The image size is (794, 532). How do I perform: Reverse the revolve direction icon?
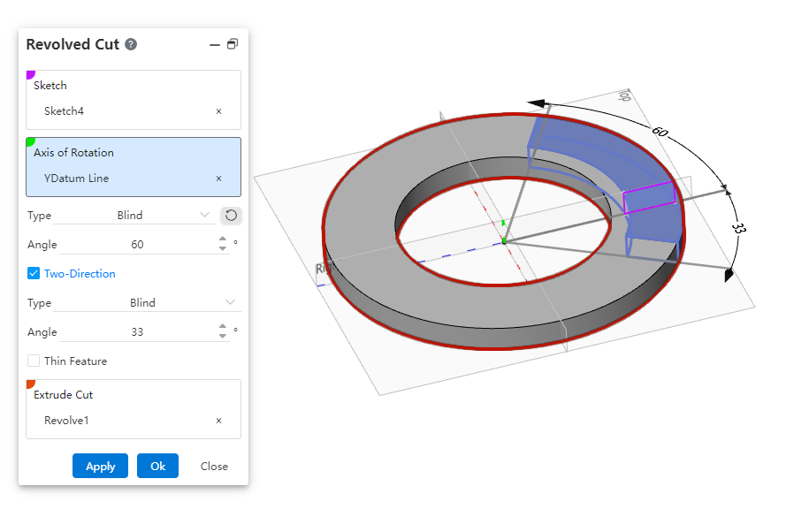231,216
